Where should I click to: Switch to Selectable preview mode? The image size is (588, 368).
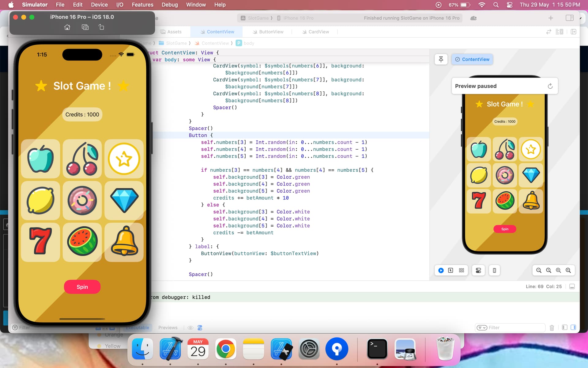pos(450,270)
